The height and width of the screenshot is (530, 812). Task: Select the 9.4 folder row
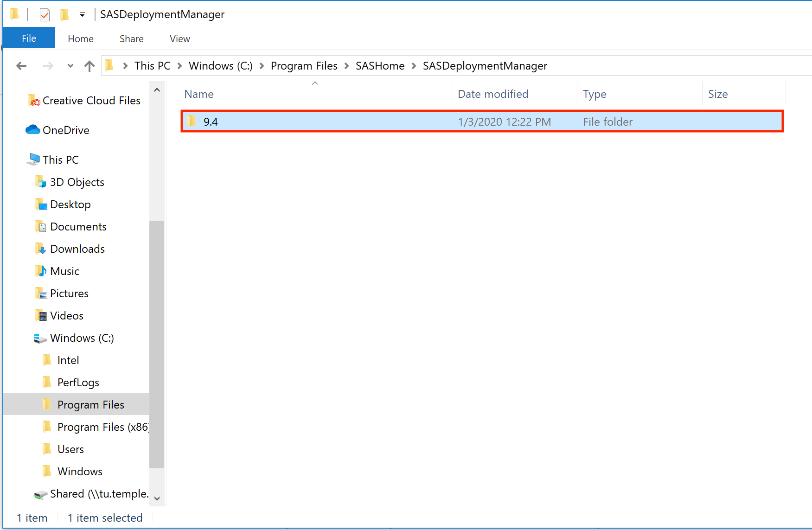pyautogui.click(x=482, y=121)
